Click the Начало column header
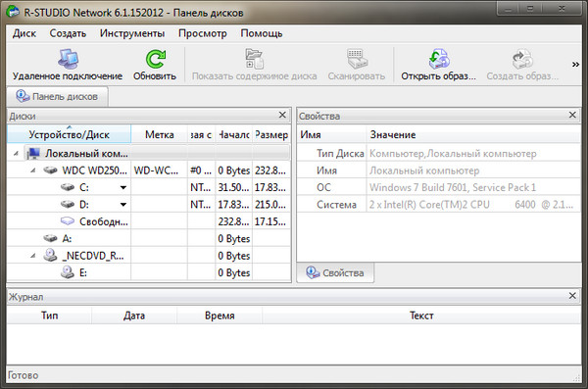 (234, 134)
